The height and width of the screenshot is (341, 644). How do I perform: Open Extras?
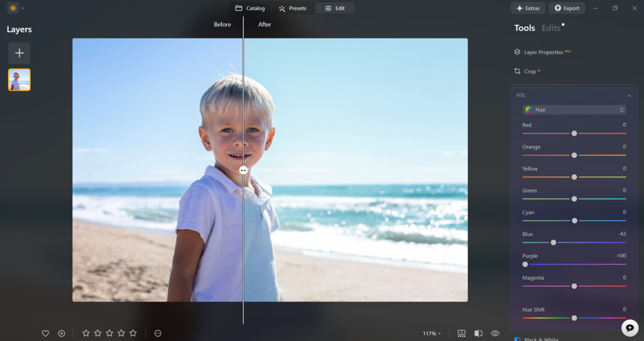coord(528,8)
